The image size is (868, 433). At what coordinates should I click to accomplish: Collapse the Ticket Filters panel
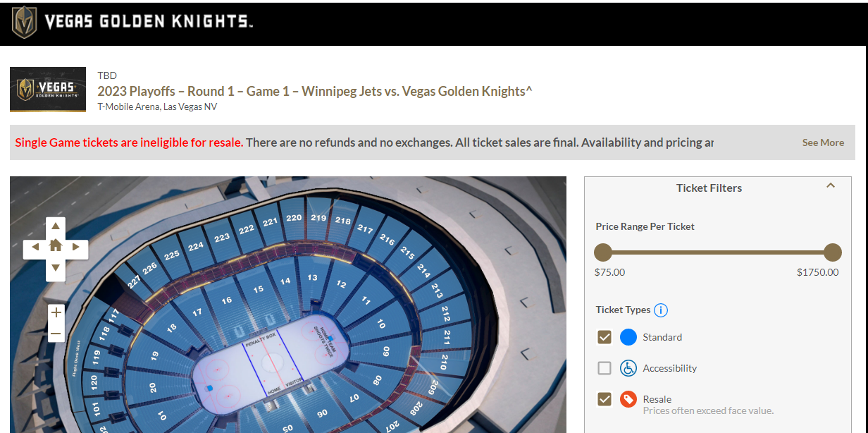[x=831, y=186]
